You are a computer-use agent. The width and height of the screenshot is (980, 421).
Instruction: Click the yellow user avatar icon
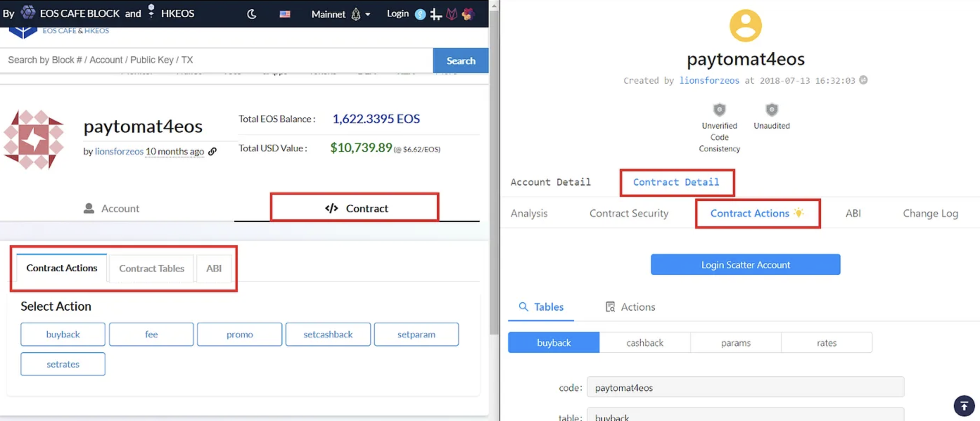(x=745, y=25)
